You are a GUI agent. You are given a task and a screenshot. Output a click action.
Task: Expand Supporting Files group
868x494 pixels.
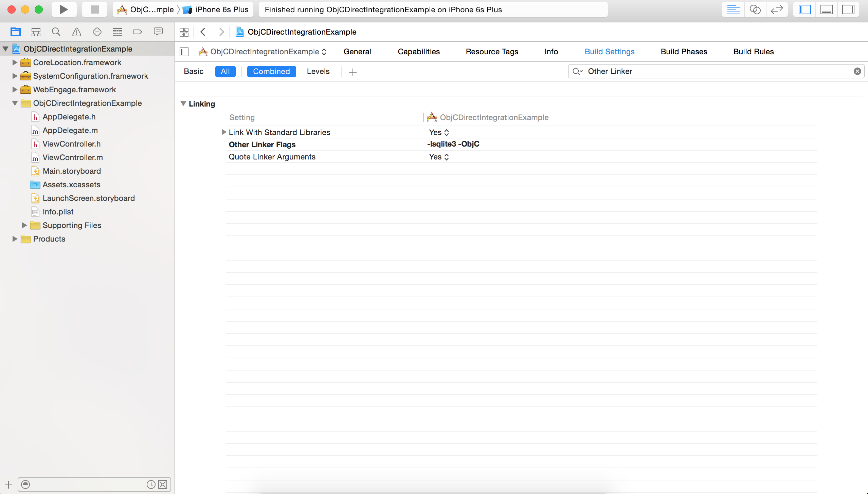point(24,225)
